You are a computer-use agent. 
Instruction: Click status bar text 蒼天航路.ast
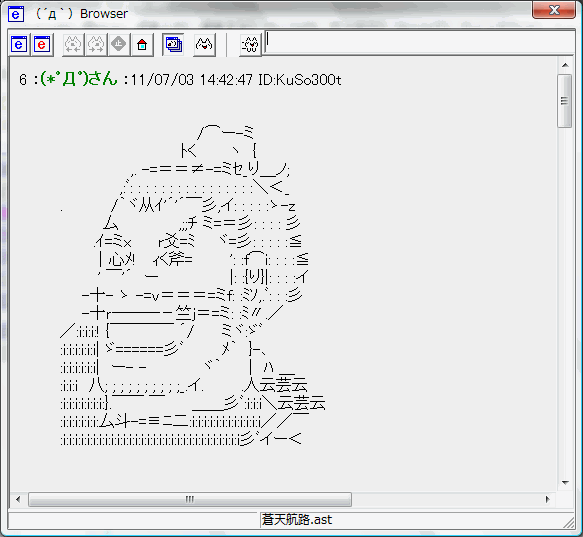pyautogui.click(x=297, y=519)
